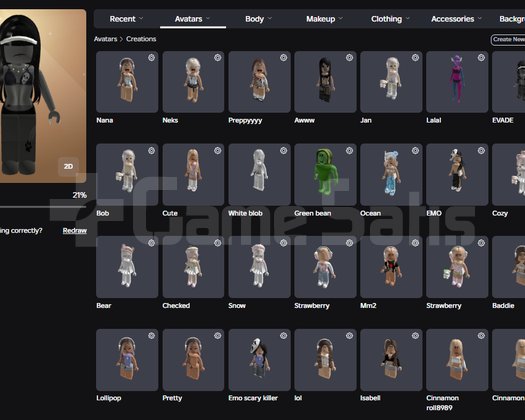
Task: Open the Clothing dropdown menu
Action: point(390,19)
